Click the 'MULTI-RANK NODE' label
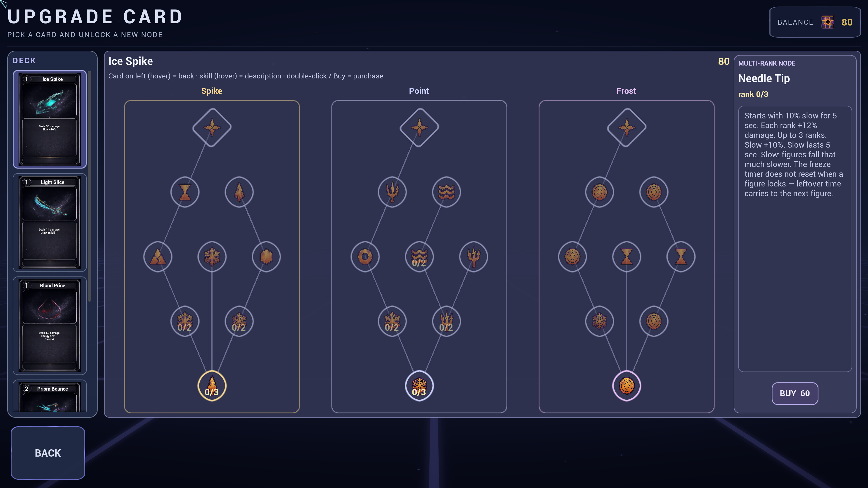 coord(766,63)
